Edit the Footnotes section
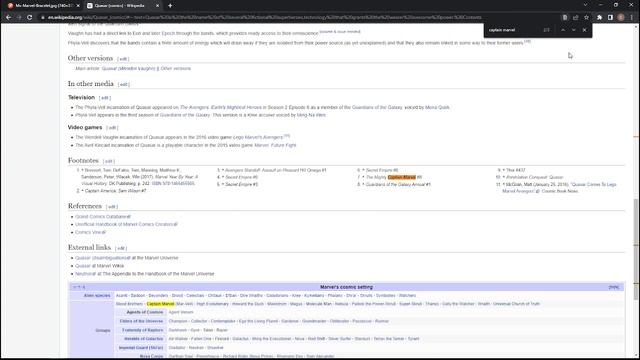 click(109, 161)
